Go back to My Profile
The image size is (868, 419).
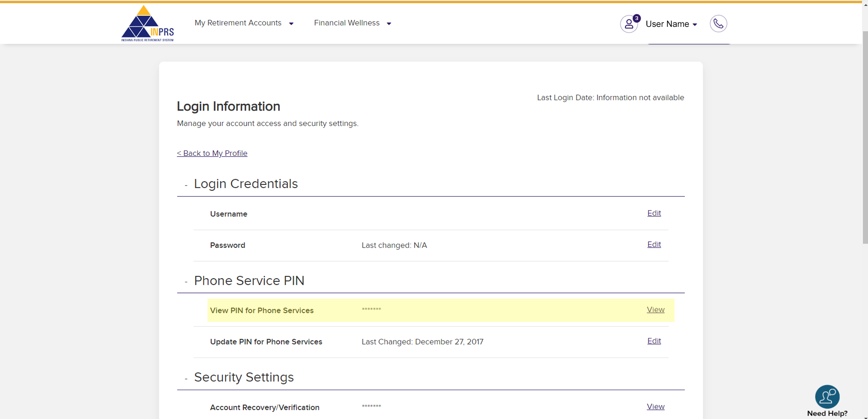(x=212, y=153)
